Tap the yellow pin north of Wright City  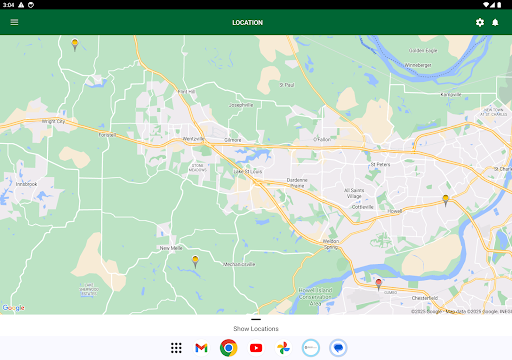(x=75, y=45)
